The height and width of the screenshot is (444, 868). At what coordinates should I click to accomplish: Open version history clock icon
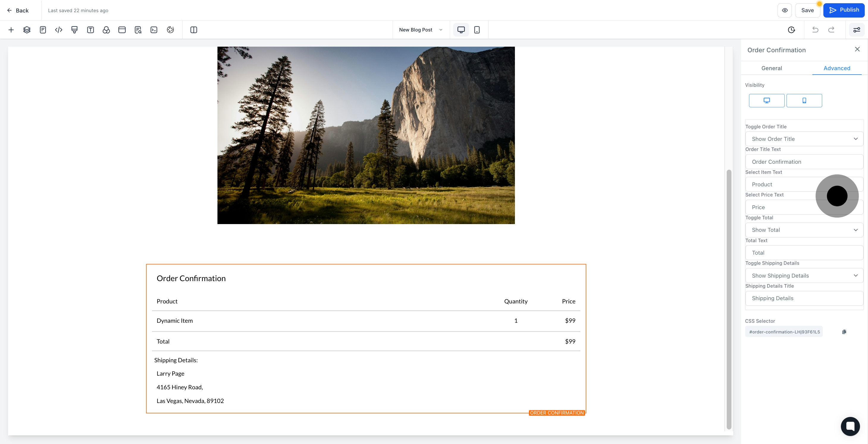pyautogui.click(x=792, y=30)
